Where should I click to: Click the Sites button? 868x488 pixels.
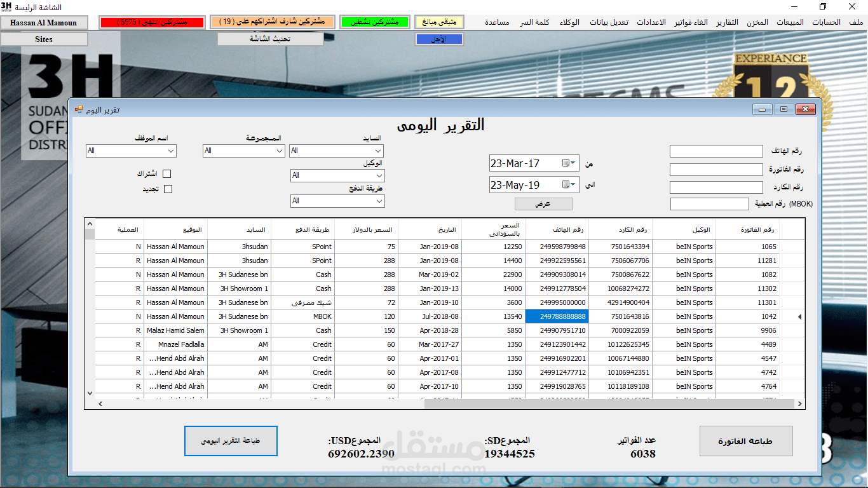click(x=44, y=39)
